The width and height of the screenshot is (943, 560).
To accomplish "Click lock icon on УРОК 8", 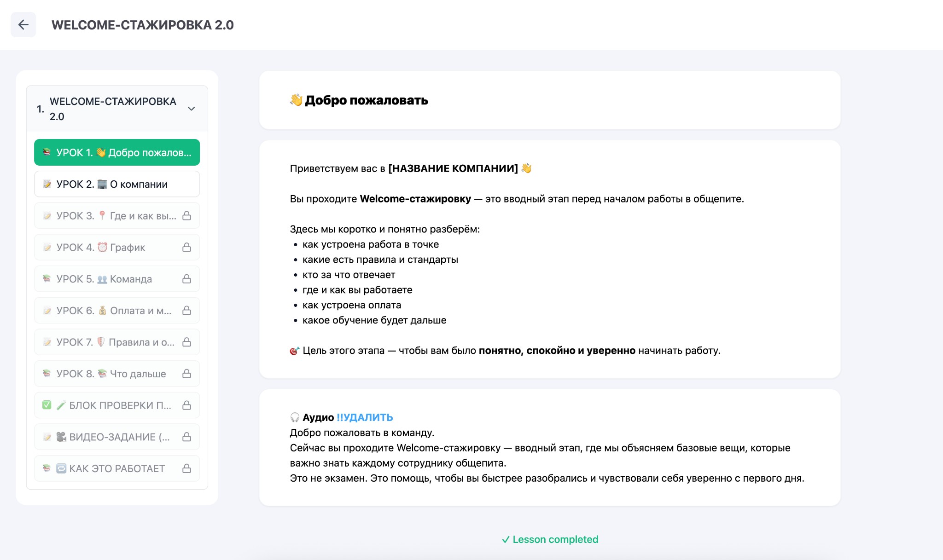I will coord(186,374).
